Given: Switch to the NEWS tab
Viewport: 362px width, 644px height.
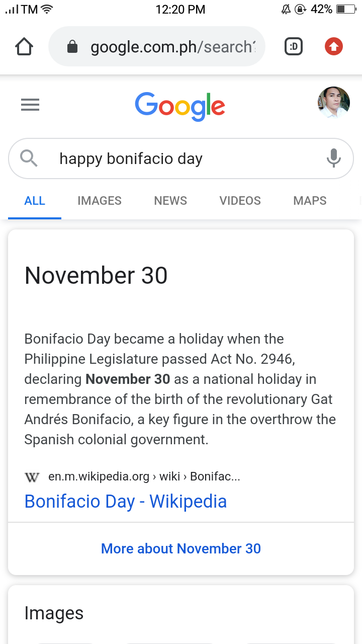Looking at the screenshot, I should pos(170,201).
